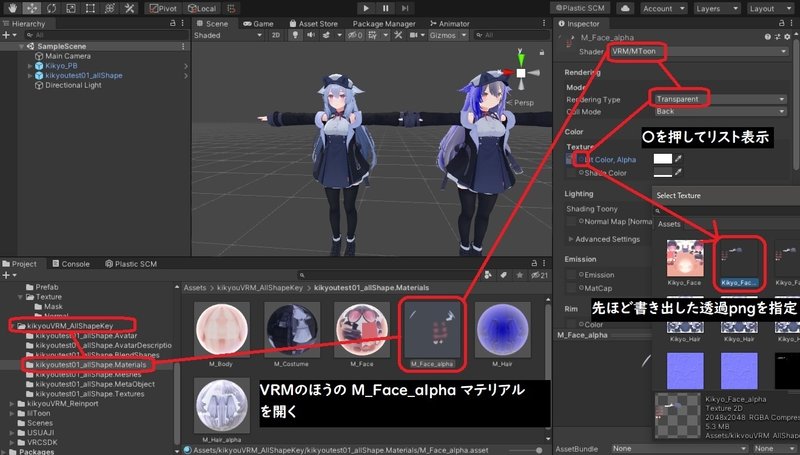Image resolution: width=800 pixels, height=455 pixels.
Task: Open the Shader VRM/MToon dropdown
Action: tap(699, 52)
